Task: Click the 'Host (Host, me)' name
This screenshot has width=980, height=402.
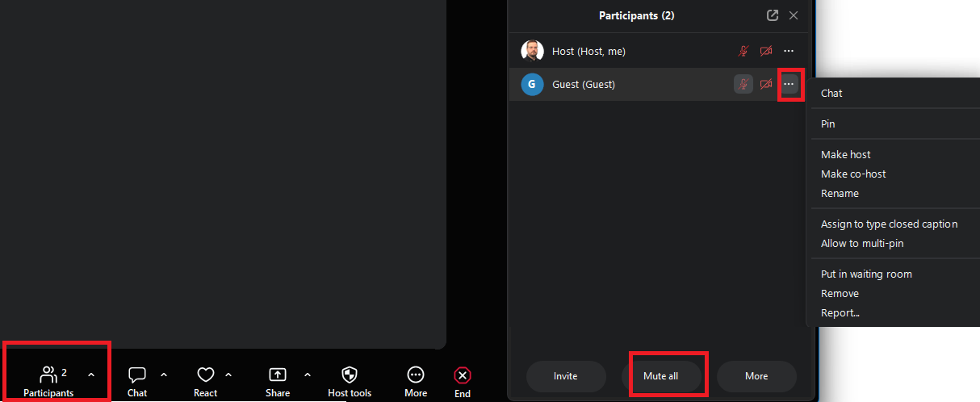Action: pos(588,51)
